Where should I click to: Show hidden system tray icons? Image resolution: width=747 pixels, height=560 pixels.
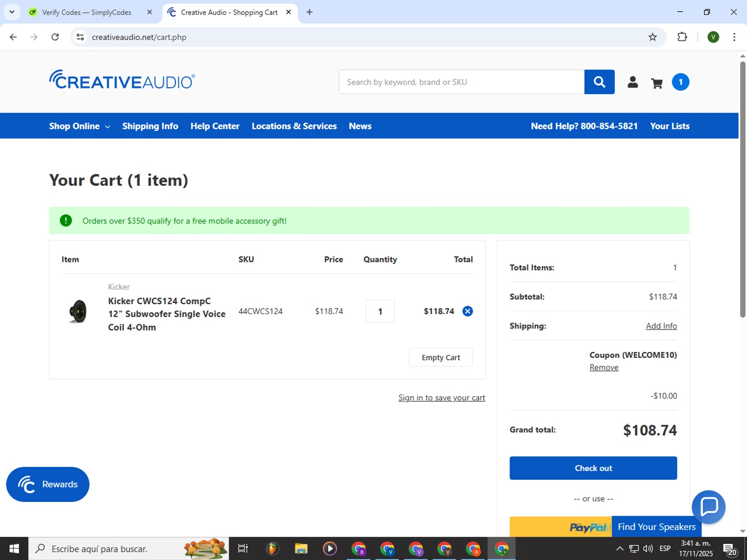pos(620,549)
